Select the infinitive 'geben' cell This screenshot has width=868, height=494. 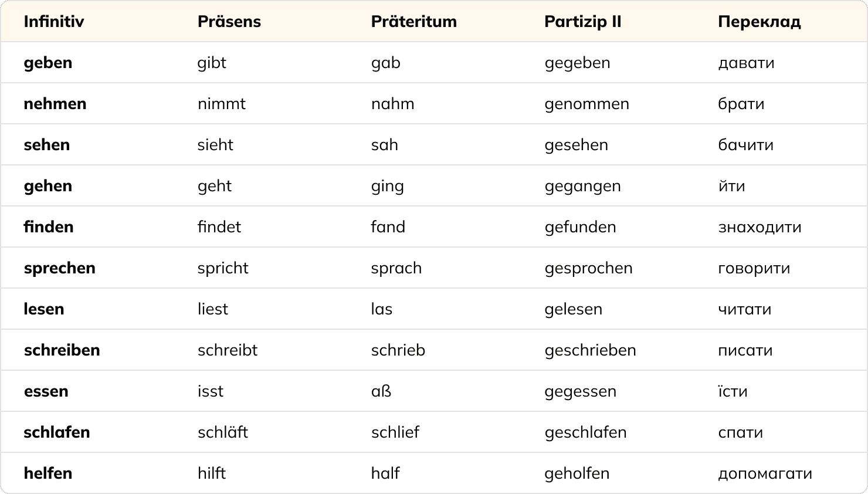48,63
